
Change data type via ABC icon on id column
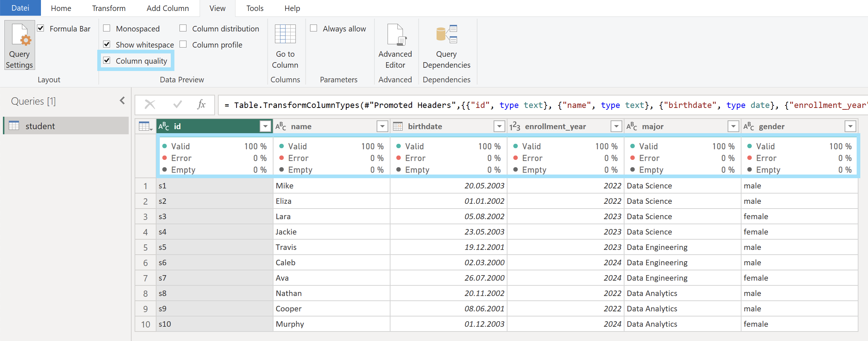coord(164,126)
